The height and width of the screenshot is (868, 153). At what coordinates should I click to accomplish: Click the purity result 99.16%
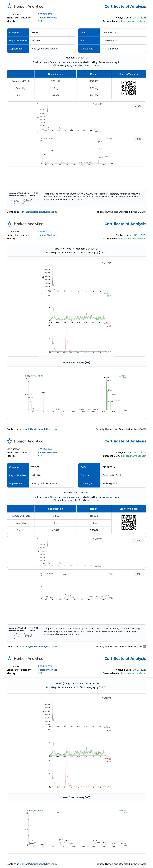coord(94,530)
